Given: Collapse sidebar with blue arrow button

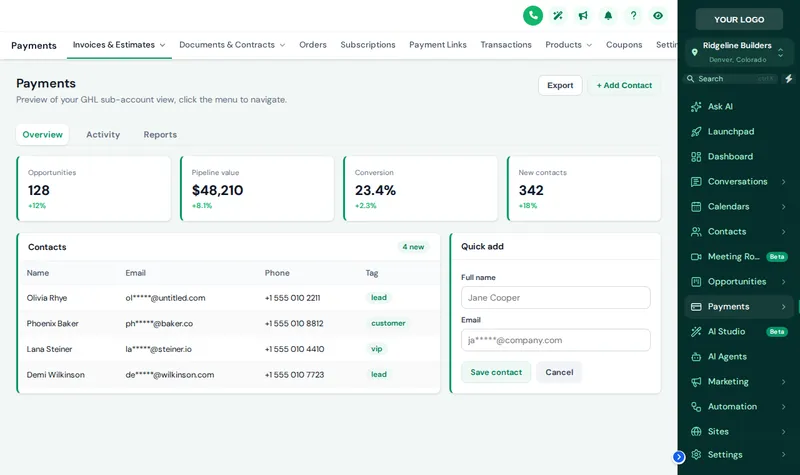Looking at the screenshot, I should [679, 457].
